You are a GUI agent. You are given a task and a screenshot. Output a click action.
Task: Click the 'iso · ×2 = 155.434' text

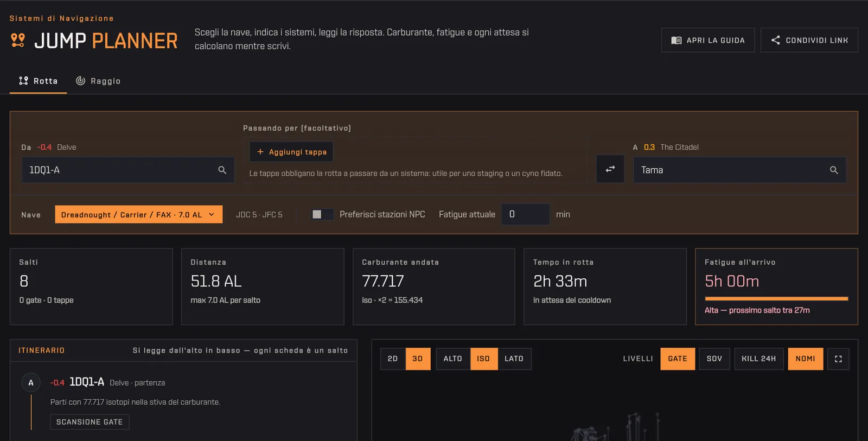pyautogui.click(x=392, y=300)
